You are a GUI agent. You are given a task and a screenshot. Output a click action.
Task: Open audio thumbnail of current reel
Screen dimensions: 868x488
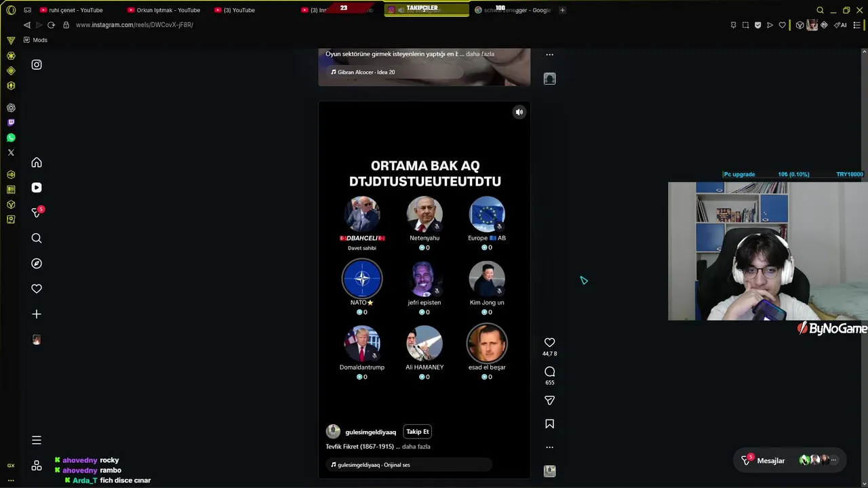click(550, 471)
